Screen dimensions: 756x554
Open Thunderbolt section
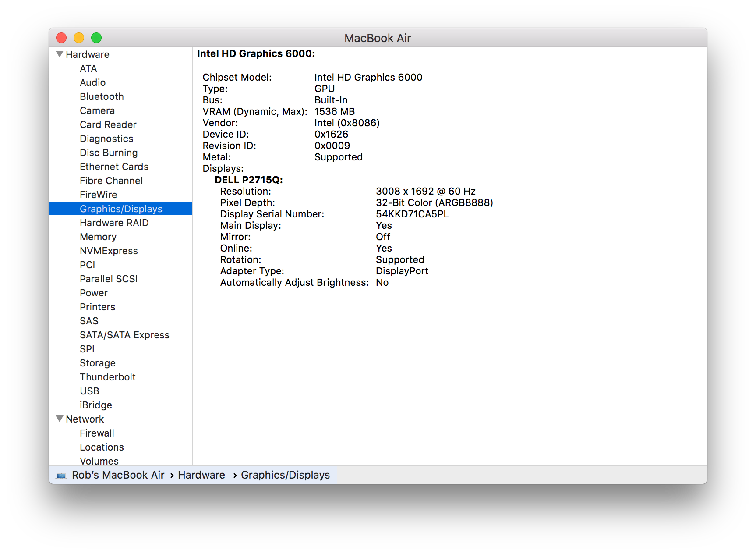[x=108, y=377]
